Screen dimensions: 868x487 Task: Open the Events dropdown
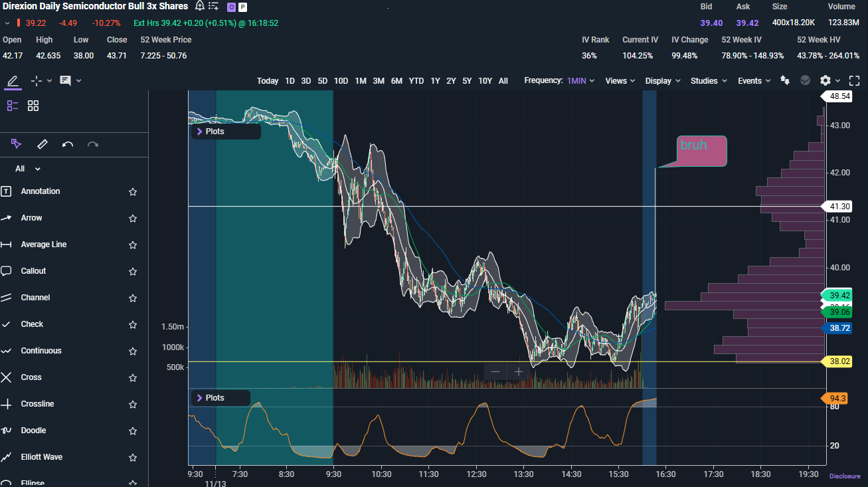pos(754,81)
